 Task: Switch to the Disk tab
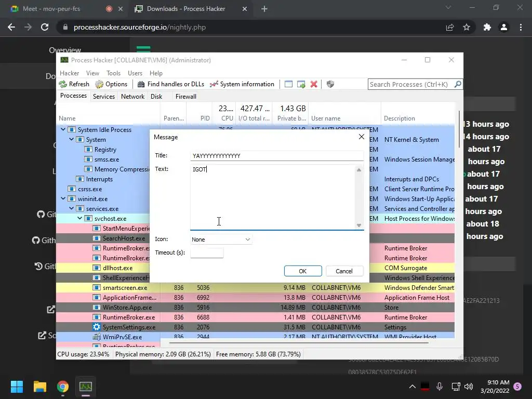[x=156, y=96]
